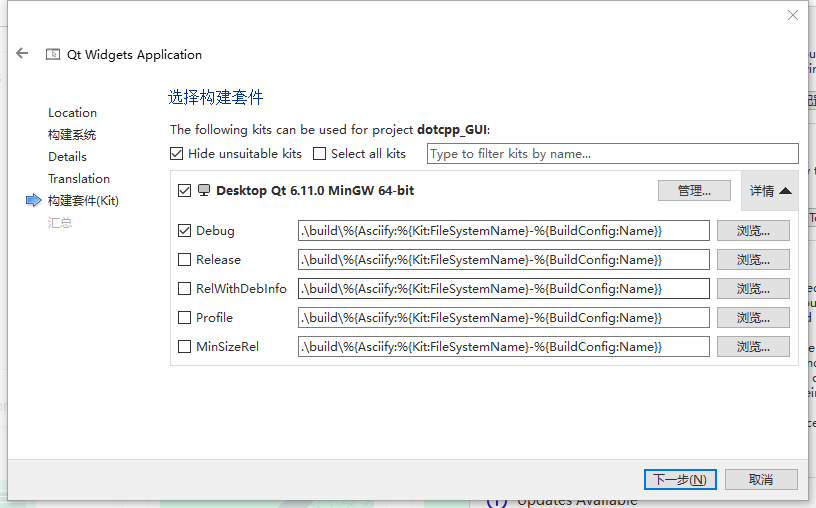816x508 pixels.
Task: Proceed with 下一步(N) button
Action: click(x=680, y=479)
